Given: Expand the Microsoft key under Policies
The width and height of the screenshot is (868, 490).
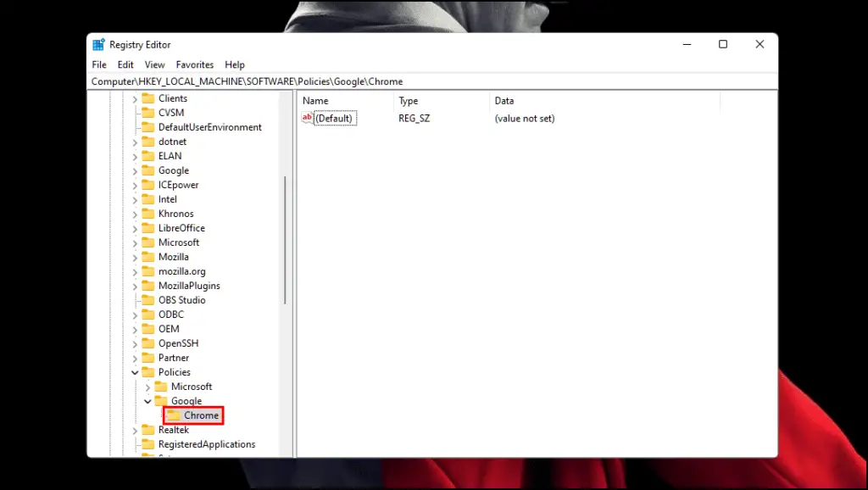Looking at the screenshot, I should 147,387.
